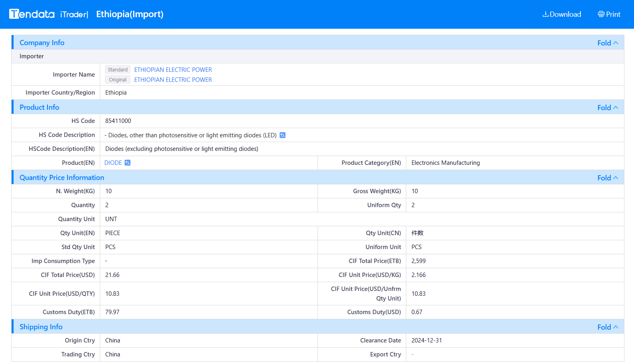The height and width of the screenshot is (364, 634).
Task: Select the Trading Ctry value China
Action: tap(113, 354)
